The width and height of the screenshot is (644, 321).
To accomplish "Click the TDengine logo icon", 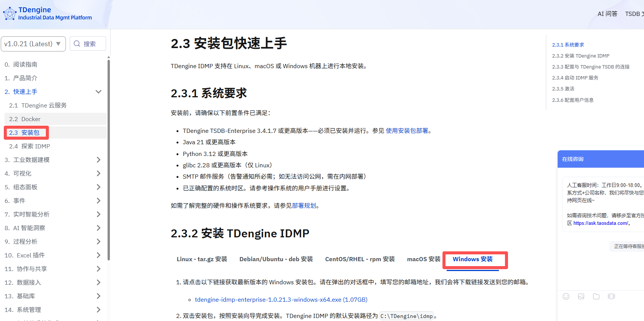I will click(x=9, y=14).
